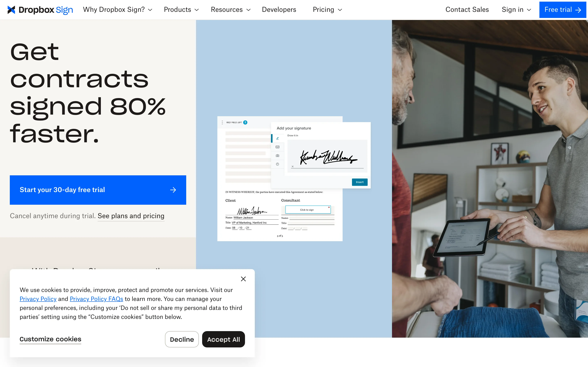Click the Dropbox Sign logo icon
This screenshot has height=367, width=588.
click(x=11, y=10)
